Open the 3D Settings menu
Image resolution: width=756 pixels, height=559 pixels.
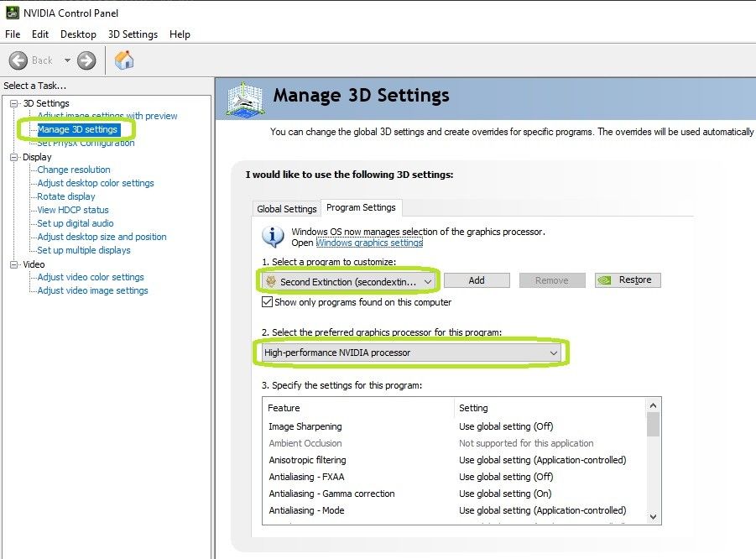133,34
